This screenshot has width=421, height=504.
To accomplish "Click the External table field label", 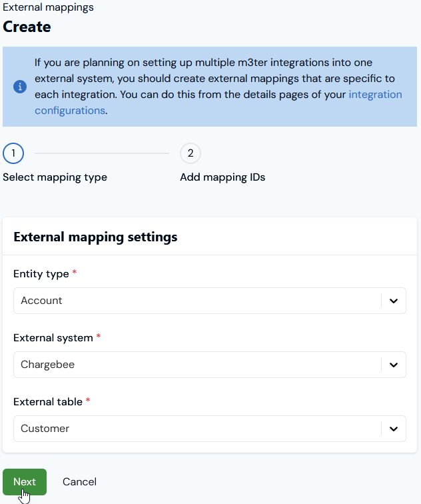I will tap(48, 402).
